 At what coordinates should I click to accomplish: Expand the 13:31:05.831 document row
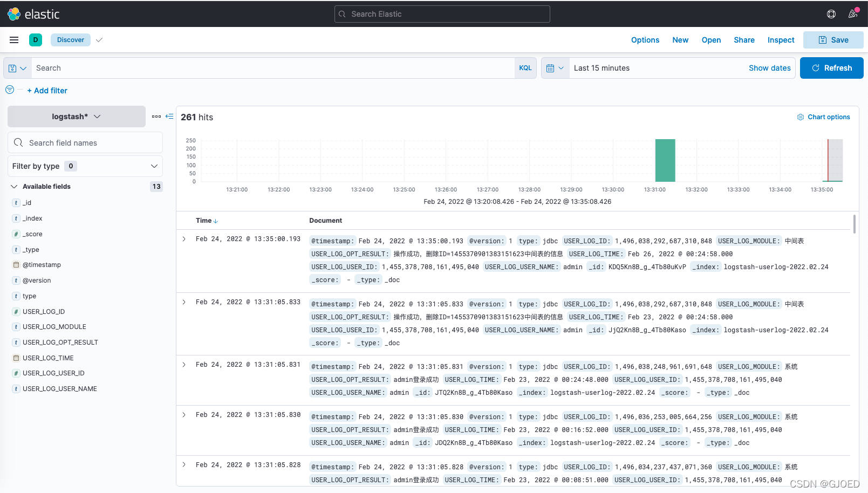point(184,365)
